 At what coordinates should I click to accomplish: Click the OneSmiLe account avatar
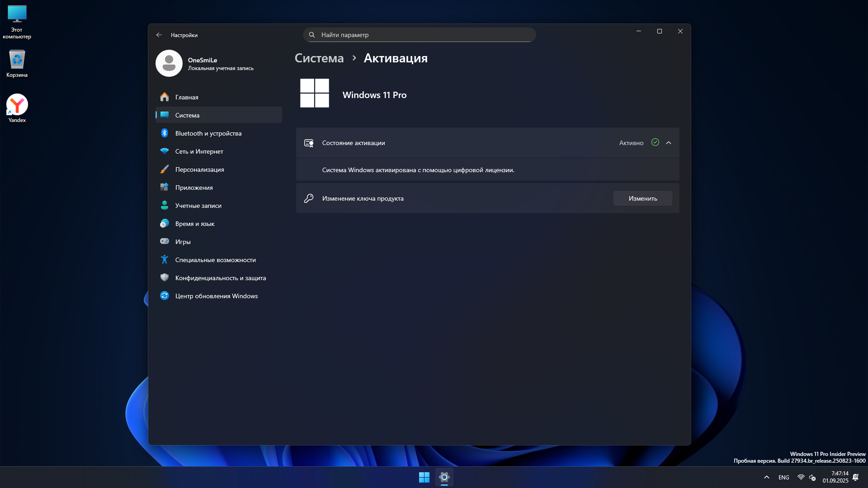coord(169,63)
